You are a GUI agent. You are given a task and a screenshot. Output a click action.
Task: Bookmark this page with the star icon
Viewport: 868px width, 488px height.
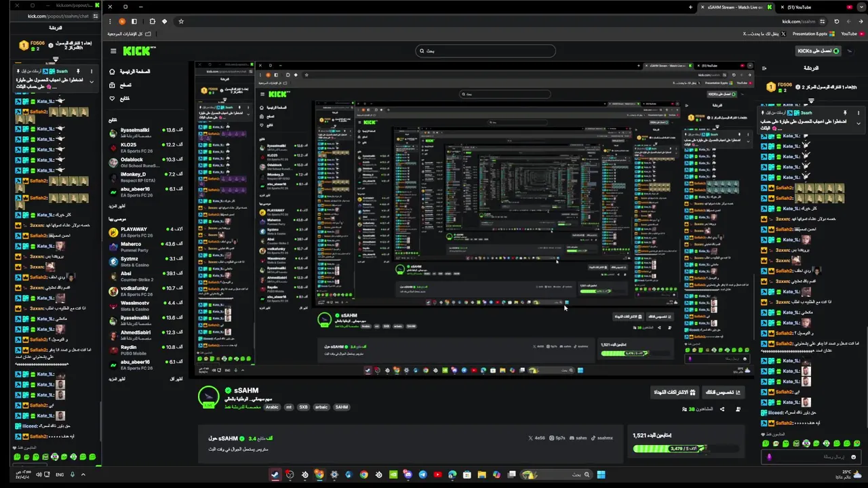181,21
